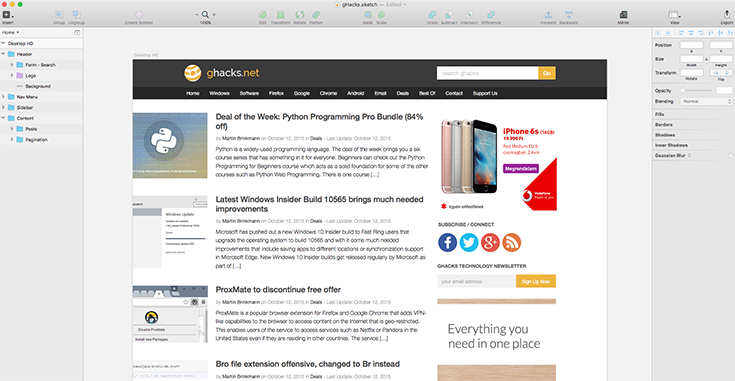Click Support Us in the nav
Screen dimensions: 735x381
coord(485,93)
